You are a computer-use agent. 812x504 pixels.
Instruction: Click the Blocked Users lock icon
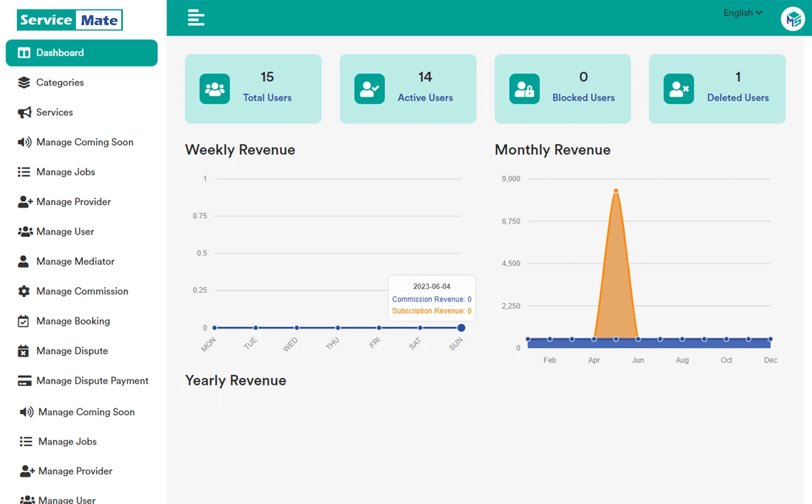(524, 88)
